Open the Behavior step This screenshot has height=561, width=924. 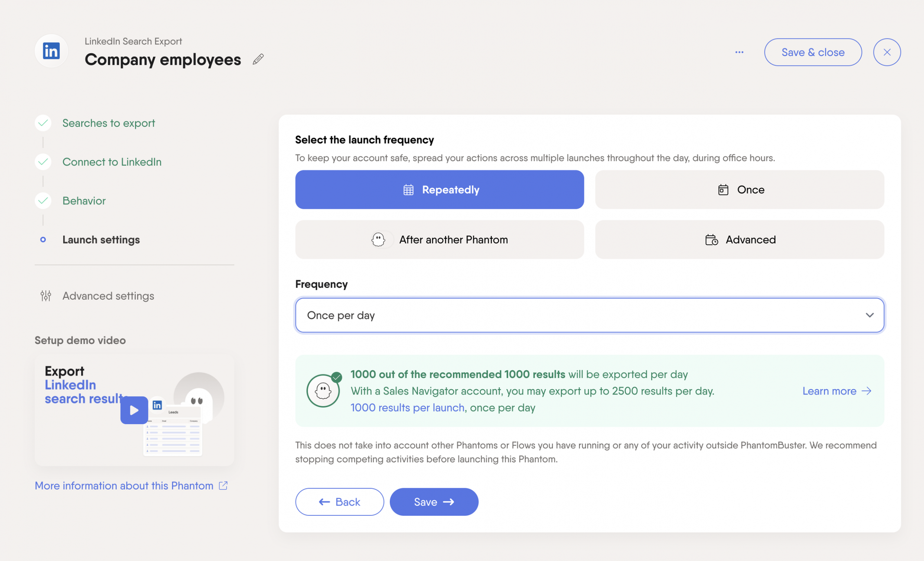point(84,201)
